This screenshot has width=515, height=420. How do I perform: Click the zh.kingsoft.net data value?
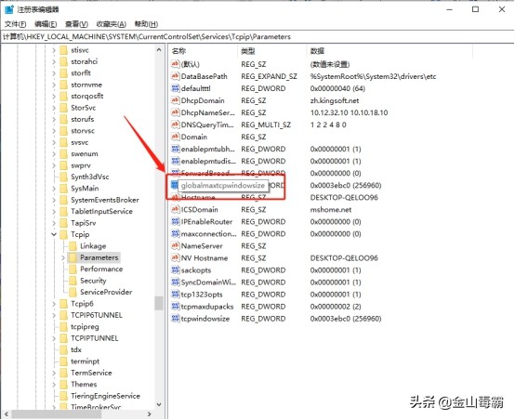click(335, 100)
